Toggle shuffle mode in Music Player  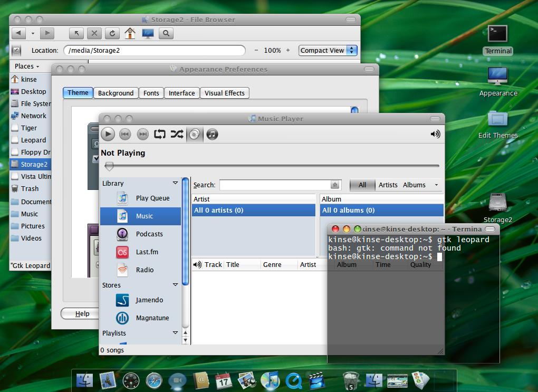[x=177, y=134]
